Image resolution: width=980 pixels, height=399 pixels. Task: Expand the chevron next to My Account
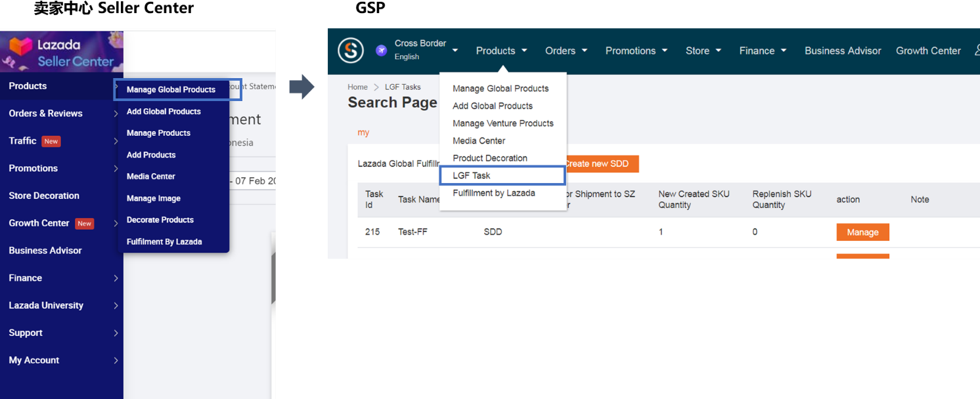[116, 360]
